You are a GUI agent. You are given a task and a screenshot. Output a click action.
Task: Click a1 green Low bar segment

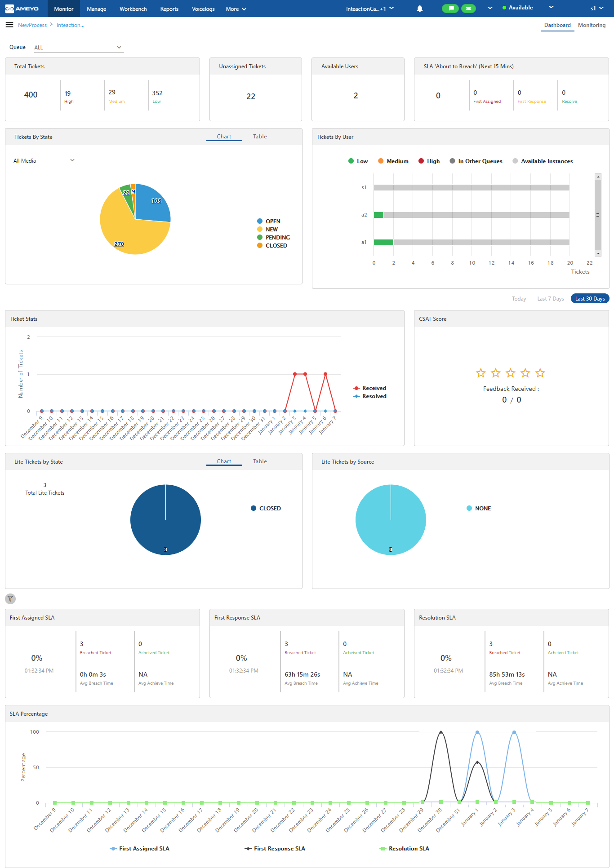pyautogui.click(x=383, y=243)
